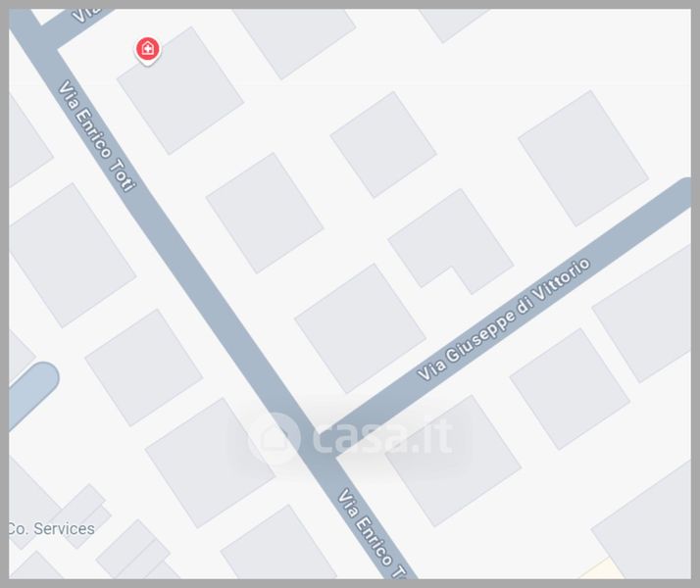Click the partial Via label at top-left
This screenshot has width=700, height=588.
click(x=87, y=15)
